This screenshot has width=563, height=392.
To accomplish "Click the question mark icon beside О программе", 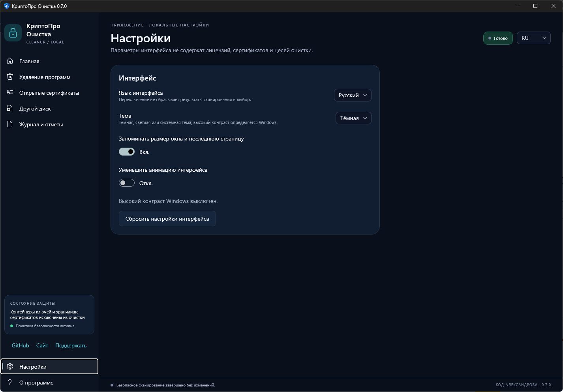I will (10, 382).
